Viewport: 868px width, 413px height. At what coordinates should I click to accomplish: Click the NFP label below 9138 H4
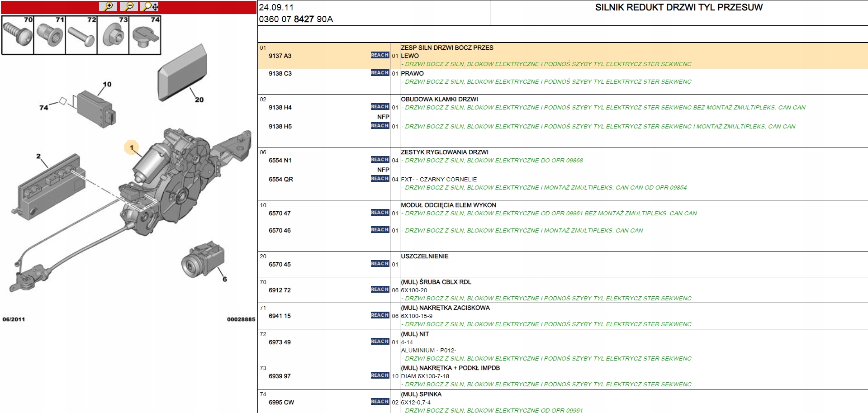(383, 117)
